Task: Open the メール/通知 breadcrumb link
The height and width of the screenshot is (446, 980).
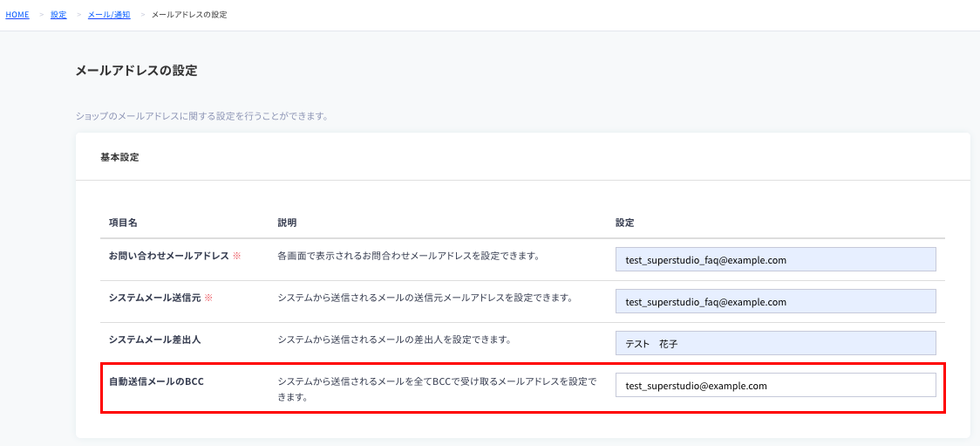Action: point(109,14)
